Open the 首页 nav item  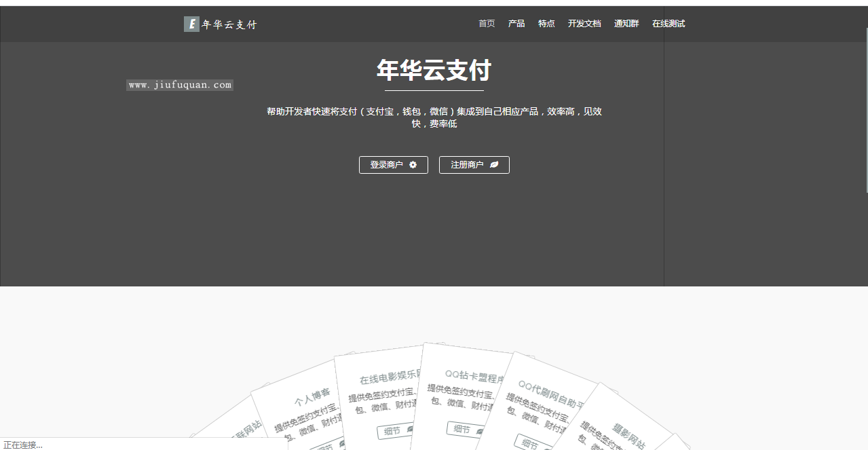click(x=487, y=24)
